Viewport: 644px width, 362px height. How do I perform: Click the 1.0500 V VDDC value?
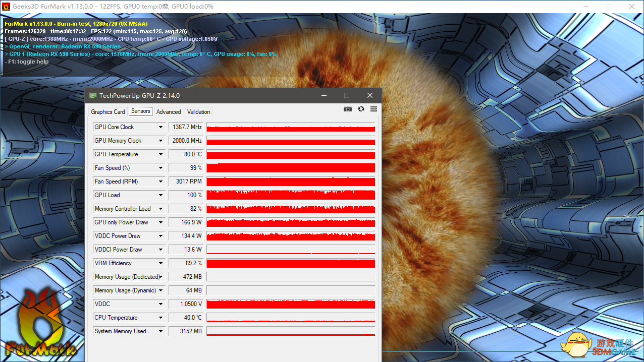click(186, 304)
